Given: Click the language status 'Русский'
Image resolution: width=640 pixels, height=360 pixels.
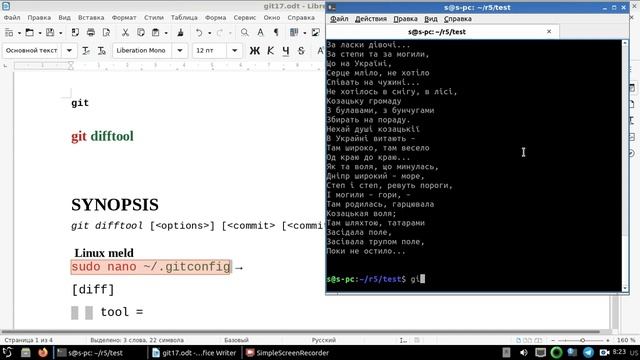Looking at the screenshot, I should (x=324, y=340).
